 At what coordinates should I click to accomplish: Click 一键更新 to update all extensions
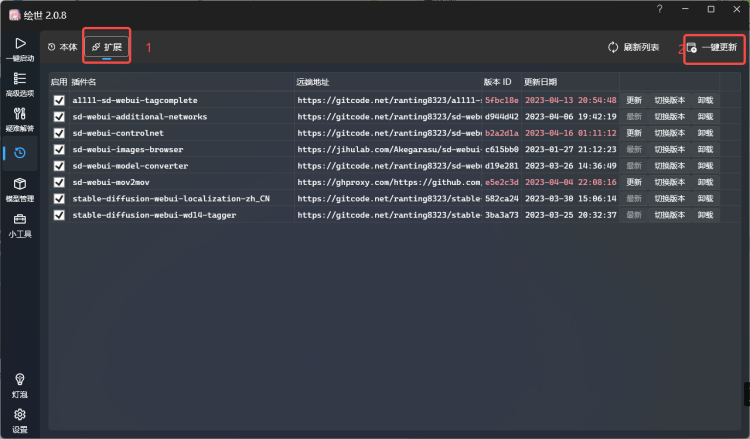click(x=712, y=47)
